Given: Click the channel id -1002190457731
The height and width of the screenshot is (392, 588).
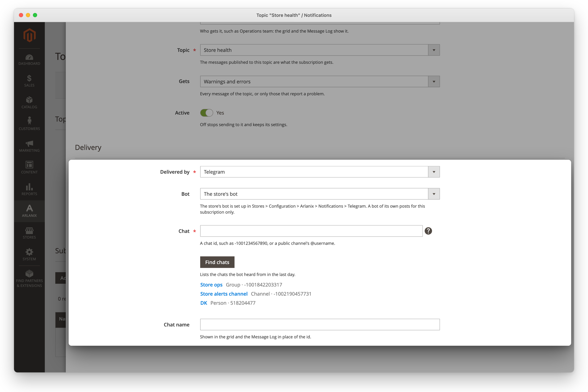Looking at the screenshot, I should [x=293, y=294].
